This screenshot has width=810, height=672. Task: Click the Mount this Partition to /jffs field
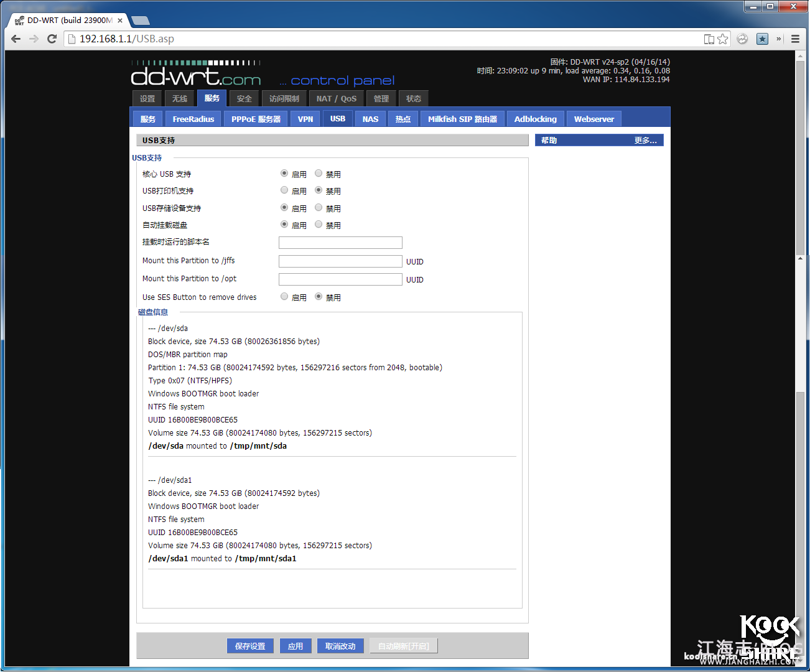tap(340, 261)
